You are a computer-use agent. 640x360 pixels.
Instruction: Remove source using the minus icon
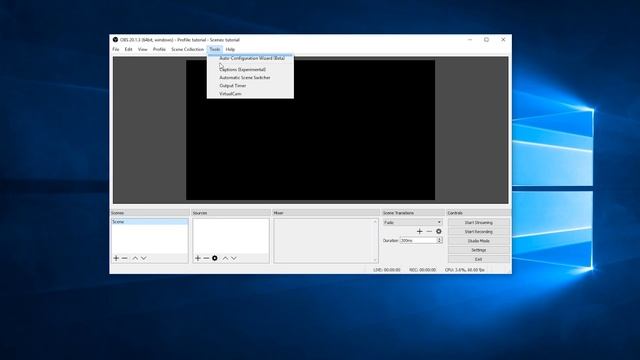click(206, 258)
